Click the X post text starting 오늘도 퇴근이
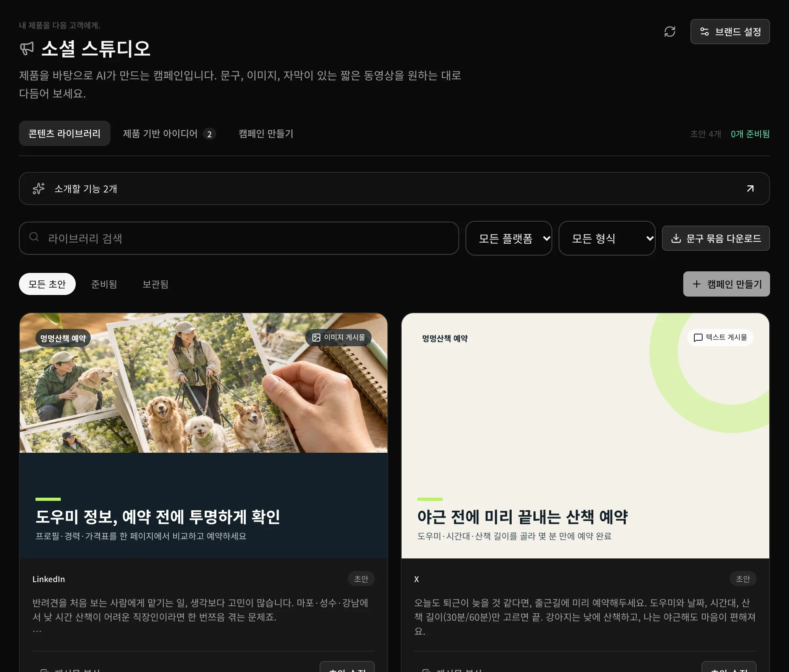The height and width of the screenshot is (672, 789). coord(585,617)
